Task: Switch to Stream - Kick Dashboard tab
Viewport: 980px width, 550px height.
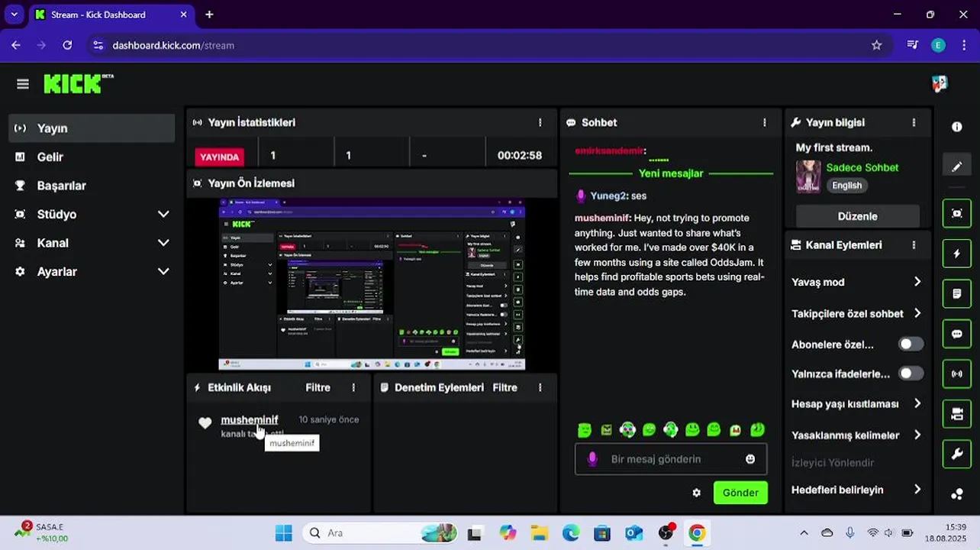Action: pos(111,15)
